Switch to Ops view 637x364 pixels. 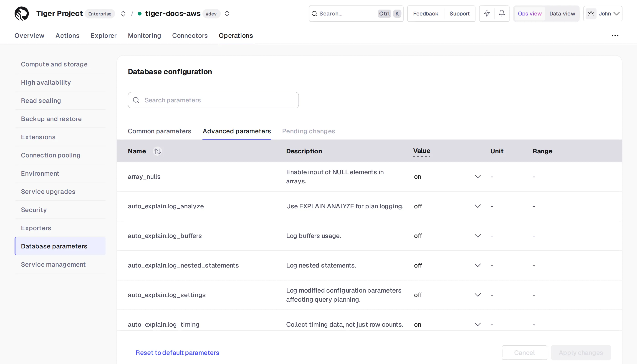coord(529,13)
